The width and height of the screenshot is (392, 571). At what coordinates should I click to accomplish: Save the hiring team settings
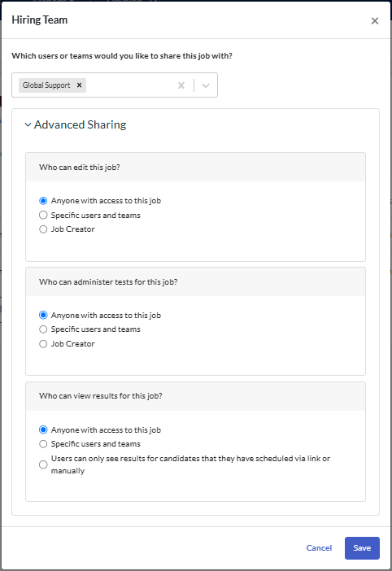(362, 548)
